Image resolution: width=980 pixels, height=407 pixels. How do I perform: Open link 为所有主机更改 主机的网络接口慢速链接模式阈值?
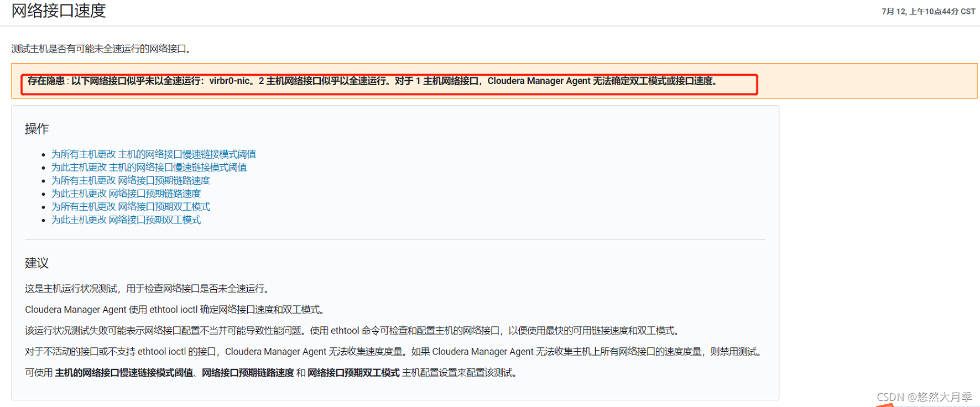point(154,154)
